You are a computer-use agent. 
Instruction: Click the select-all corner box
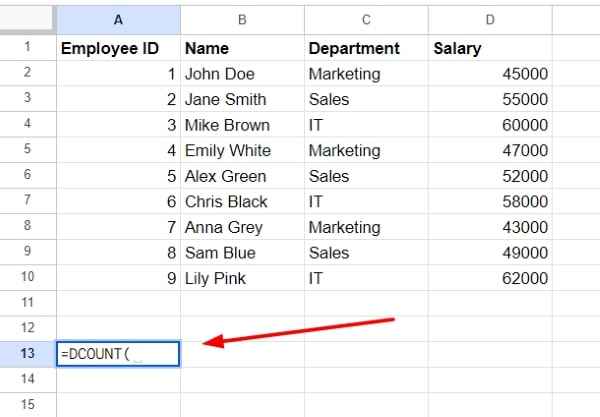tap(26, 18)
